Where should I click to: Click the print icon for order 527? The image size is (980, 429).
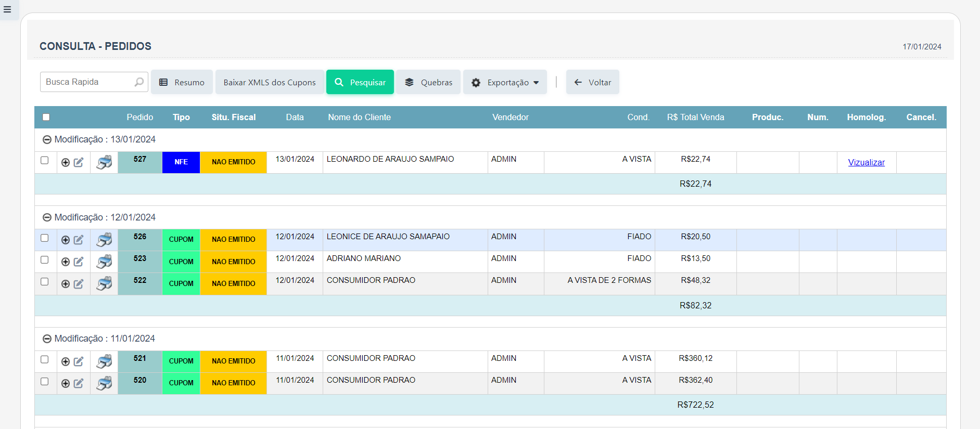coord(104,162)
